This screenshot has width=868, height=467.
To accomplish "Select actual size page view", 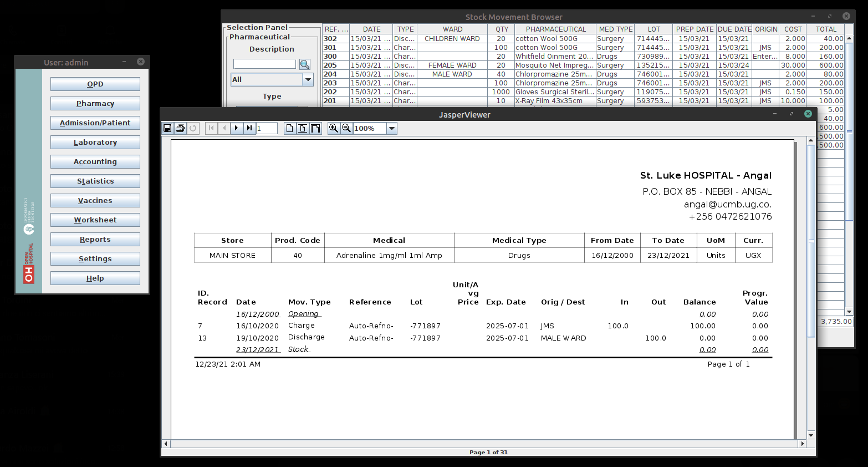I will (x=290, y=128).
